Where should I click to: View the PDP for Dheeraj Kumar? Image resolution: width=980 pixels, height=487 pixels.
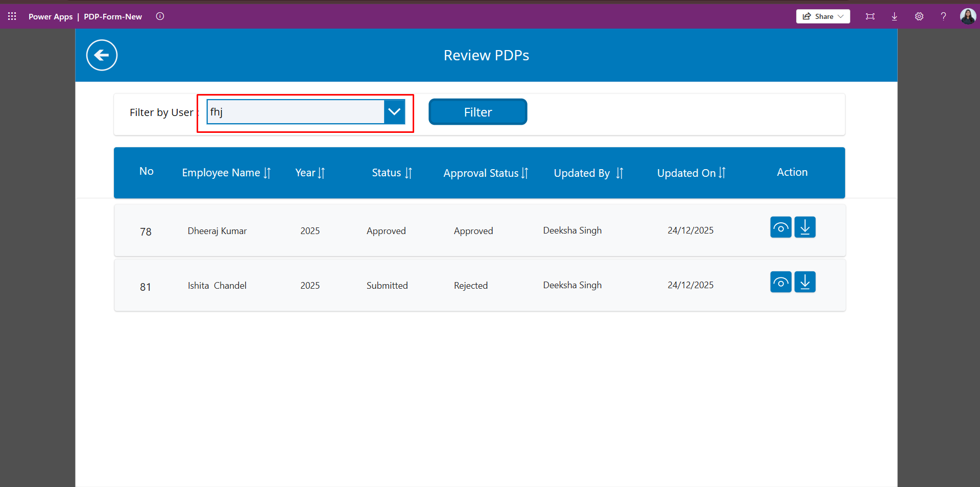(x=780, y=227)
